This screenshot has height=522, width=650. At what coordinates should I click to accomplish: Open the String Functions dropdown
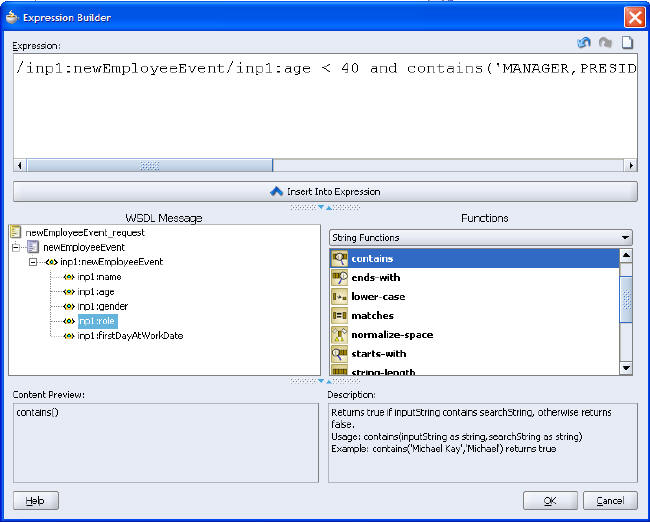pos(625,238)
